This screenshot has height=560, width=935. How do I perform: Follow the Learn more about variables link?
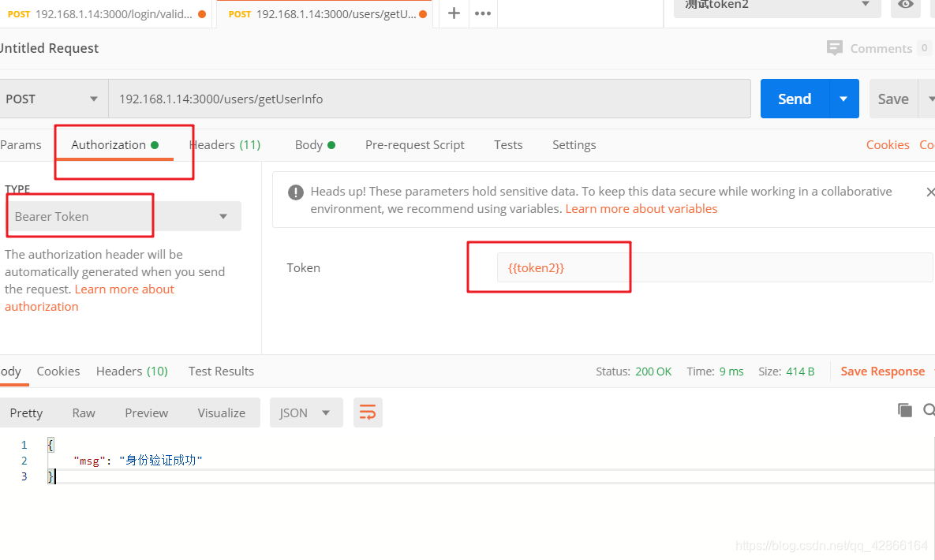[641, 209]
